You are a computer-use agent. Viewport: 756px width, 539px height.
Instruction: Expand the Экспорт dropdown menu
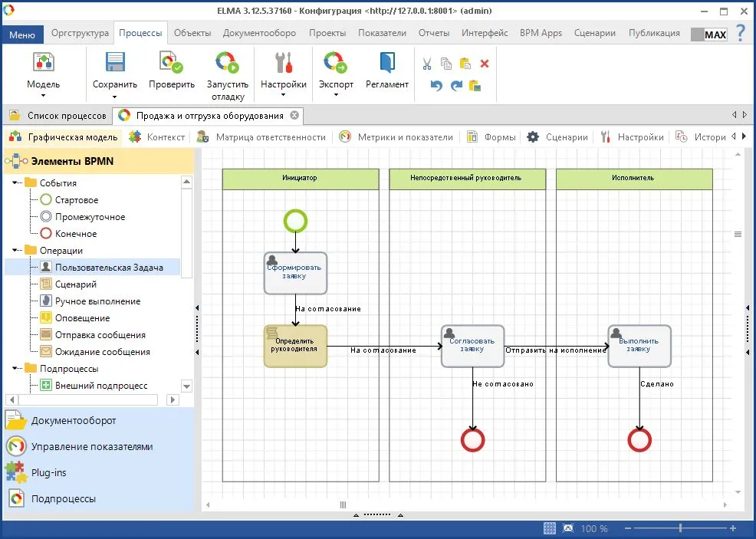coord(336,96)
